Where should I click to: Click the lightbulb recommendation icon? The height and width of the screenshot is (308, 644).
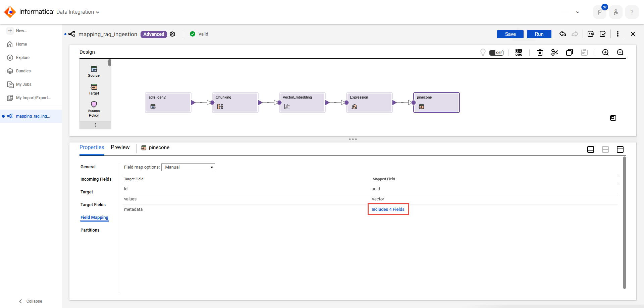point(483,52)
